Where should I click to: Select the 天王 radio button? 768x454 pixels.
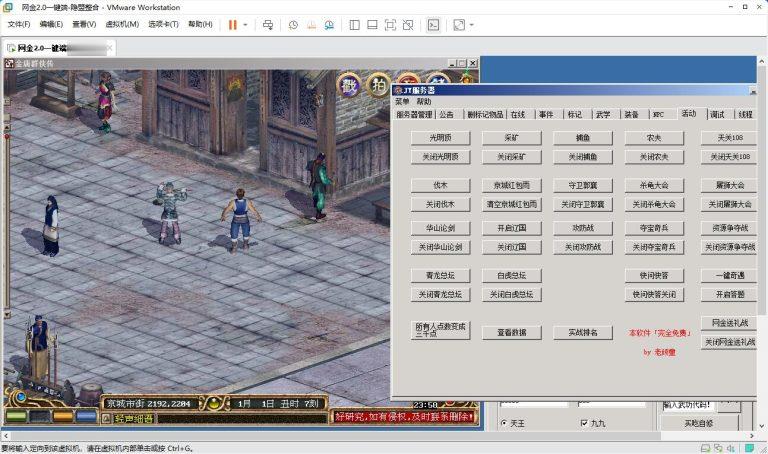[502, 423]
